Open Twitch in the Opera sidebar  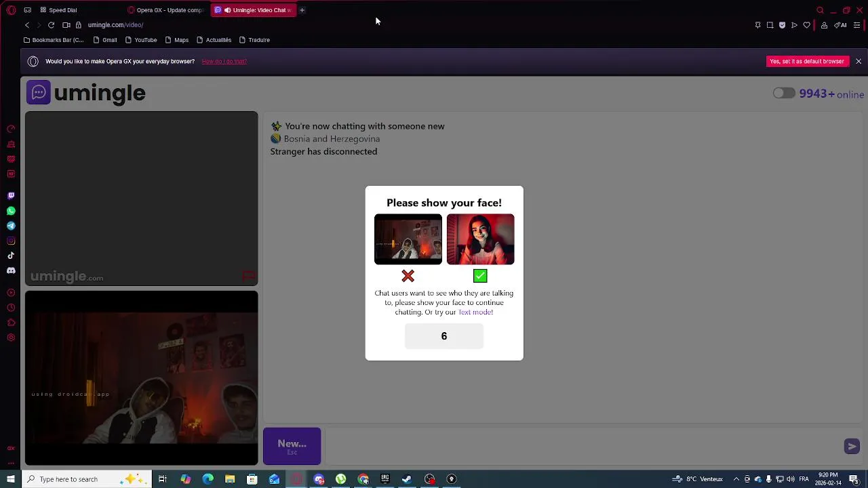11,196
